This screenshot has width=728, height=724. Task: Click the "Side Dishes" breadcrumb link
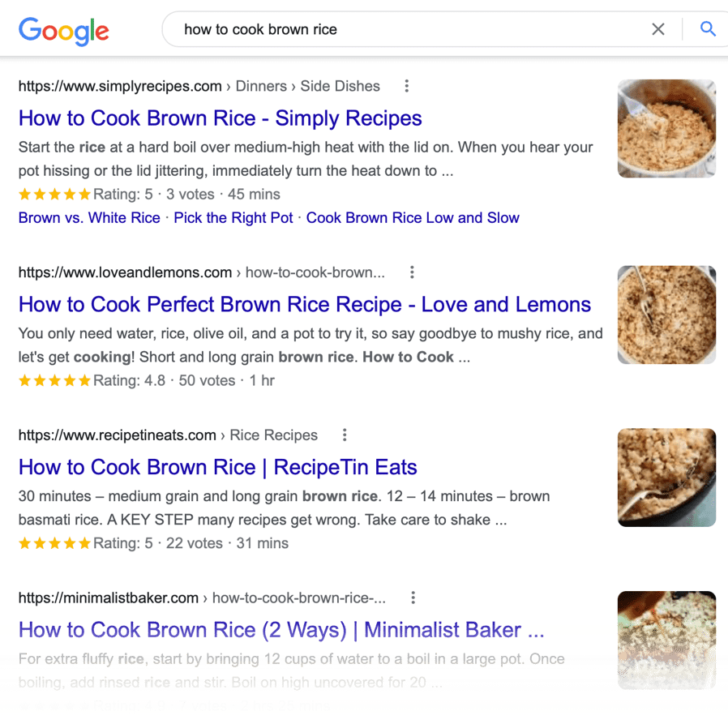[x=340, y=85]
